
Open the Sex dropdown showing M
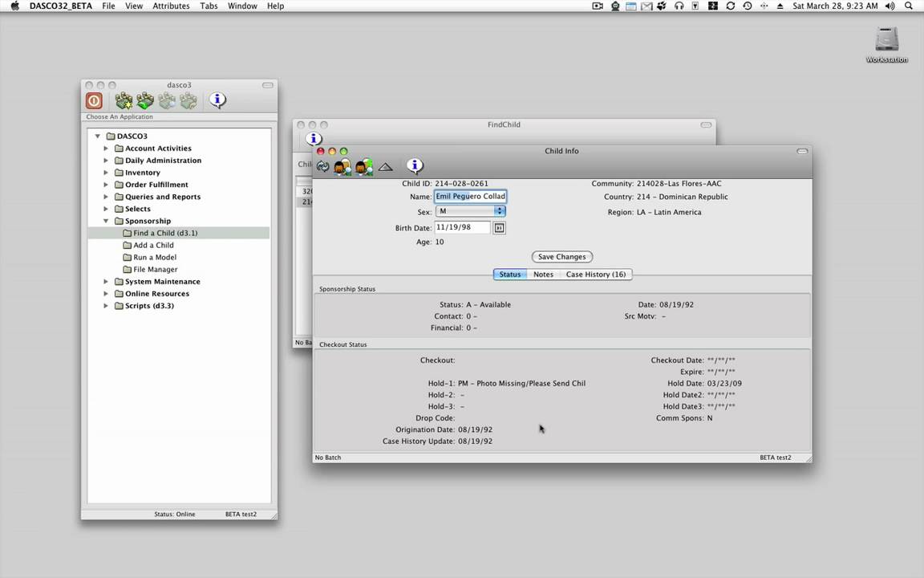click(x=470, y=211)
